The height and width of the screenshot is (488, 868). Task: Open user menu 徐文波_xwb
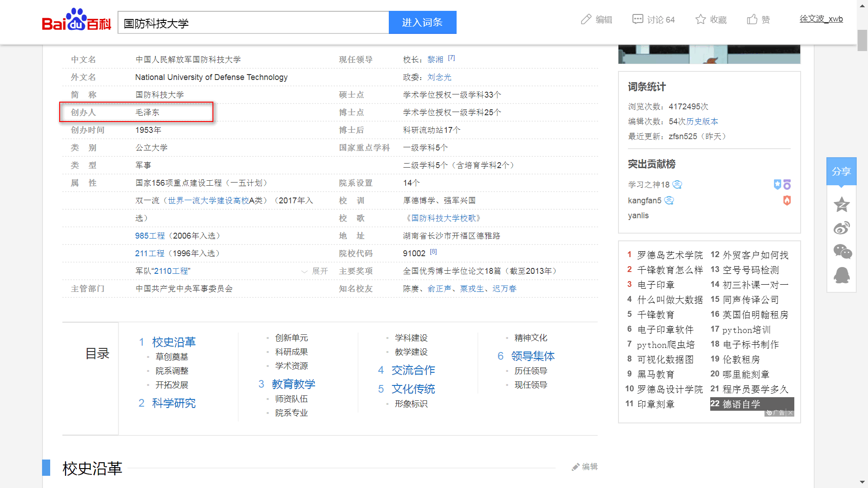click(x=821, y=19)
